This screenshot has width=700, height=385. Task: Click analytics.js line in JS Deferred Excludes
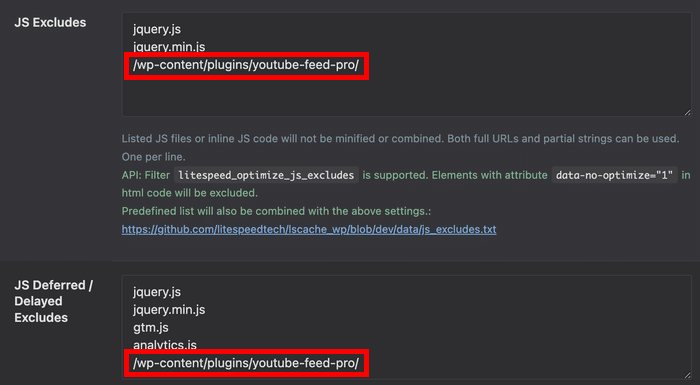click(165, 345)
